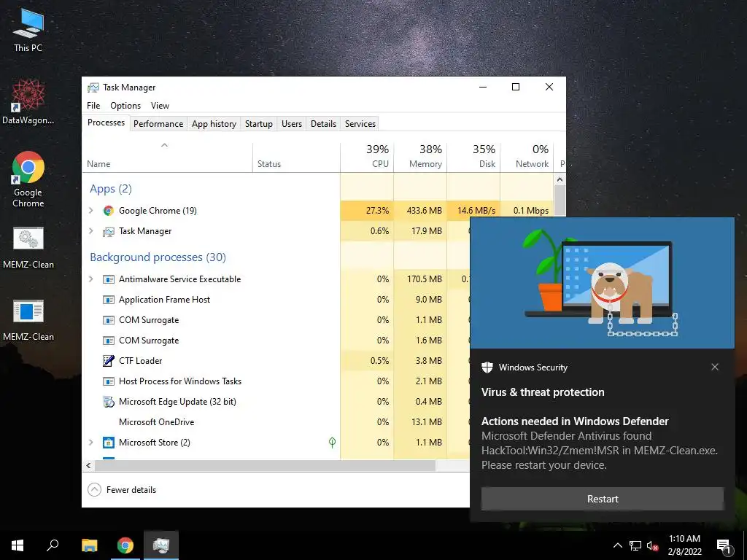Click the Background processes (30) header
The height and width of the screenshot is (560, 747).
point(158,257)
